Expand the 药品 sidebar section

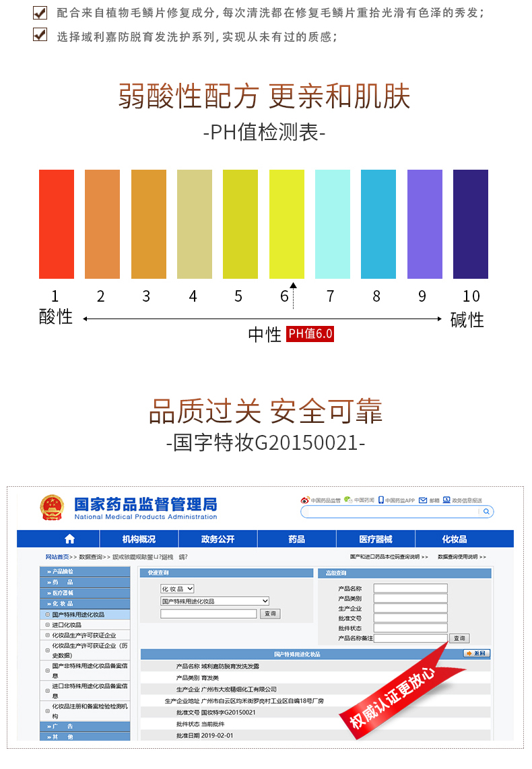point(85,582)
